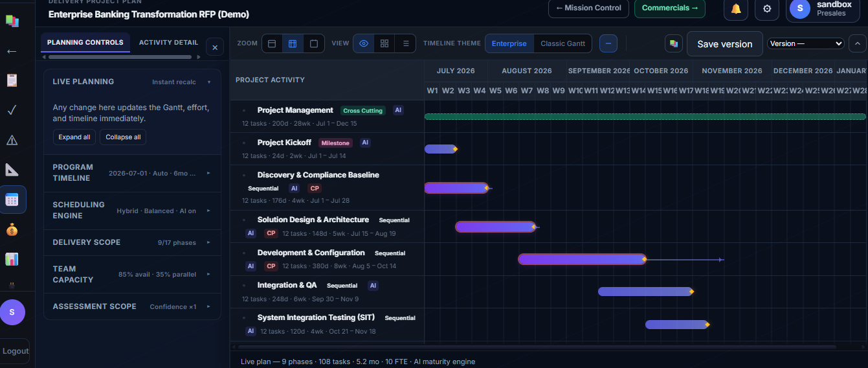Select the middle grid zoom icon
Viewport: 868px width, 368px height.
click(293, 43)
